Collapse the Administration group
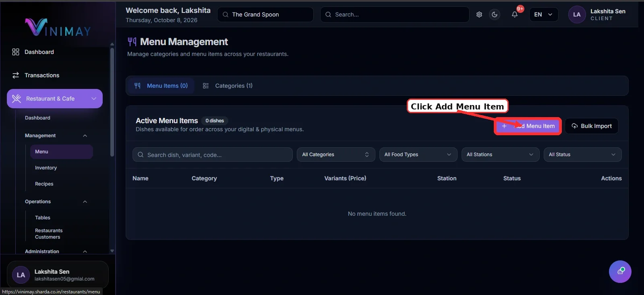 [x=85, y=252]
